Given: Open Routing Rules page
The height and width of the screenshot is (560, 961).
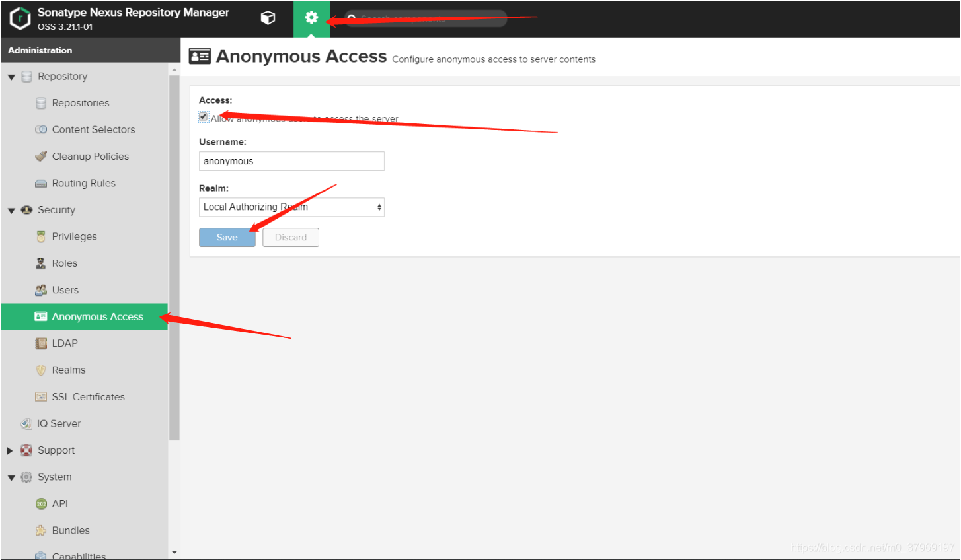Looking at the screenshot, I should [x=84, y=183].
